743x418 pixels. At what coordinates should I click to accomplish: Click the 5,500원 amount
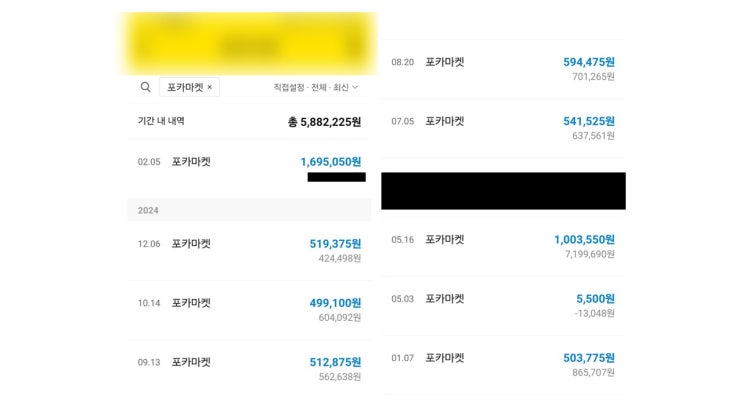(595, 298)
